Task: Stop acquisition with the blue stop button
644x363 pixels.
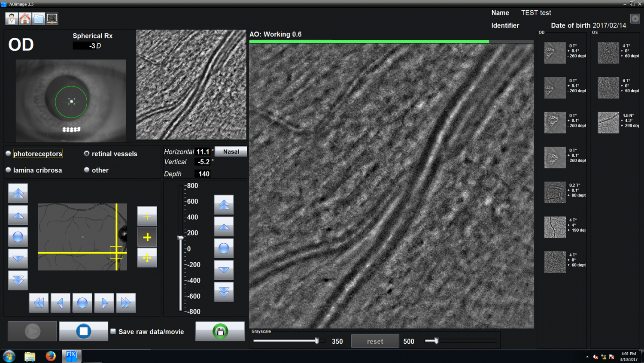Action: (83, 331)
